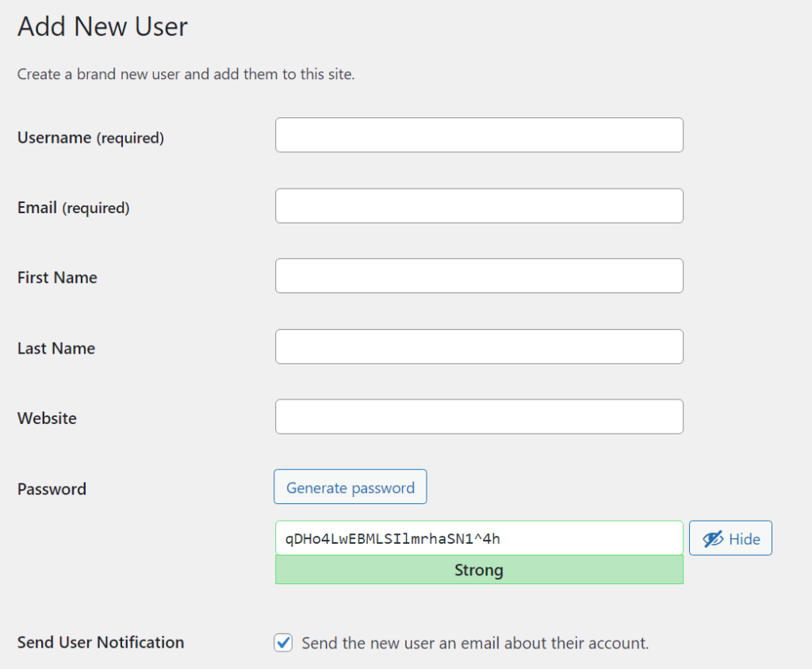Focus the Email text box
Screen dimensions: 812x669
(479, 205)
